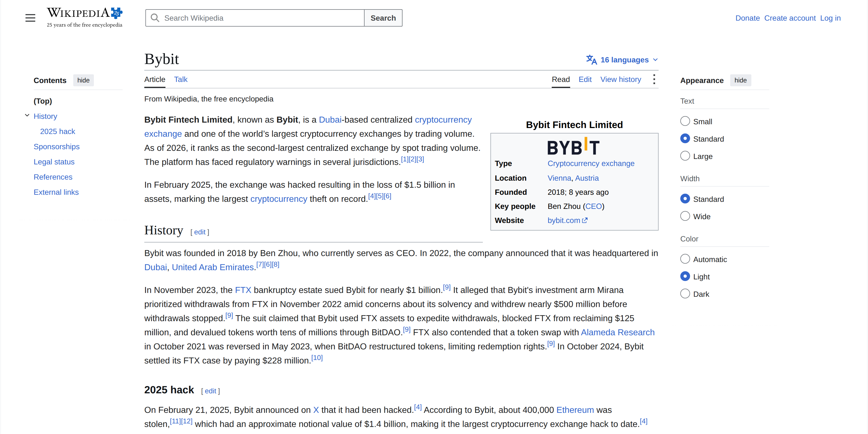
Task: Hide the Appearance panel
Action: [x=740, y=80]
